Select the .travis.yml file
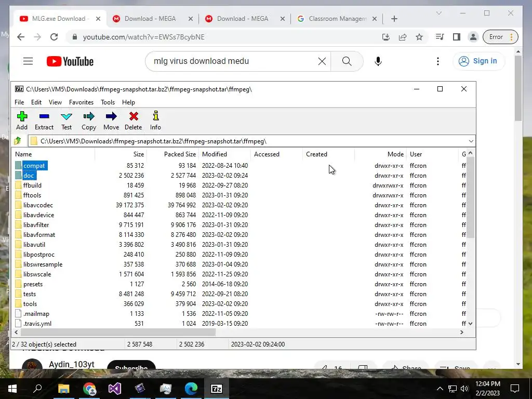The height and width of the screenshot is (399, 532). point(37,323)
